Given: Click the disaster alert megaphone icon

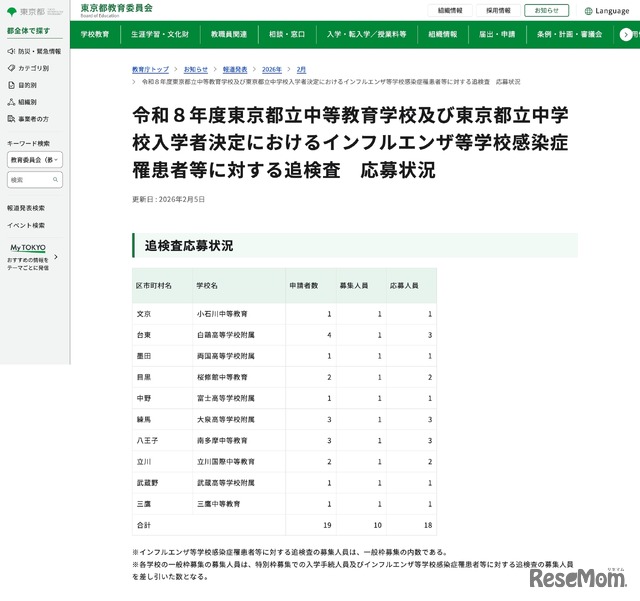Looking at the screenshot, I should (11, 51).
